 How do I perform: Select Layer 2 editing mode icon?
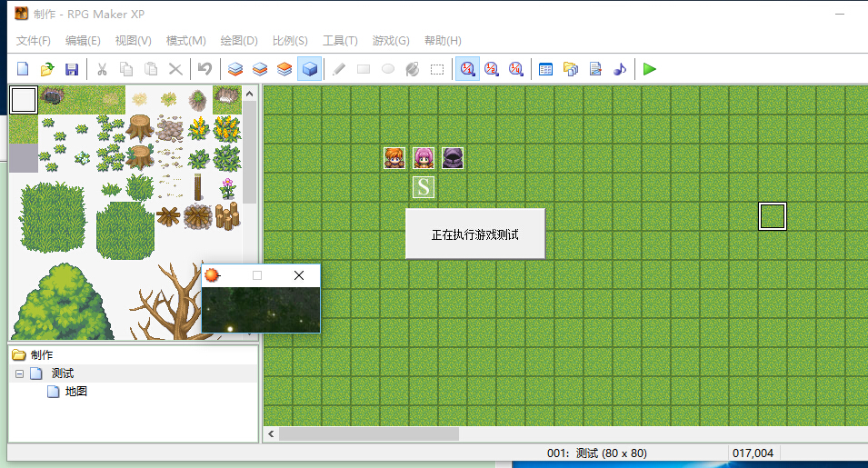(260, 69)
